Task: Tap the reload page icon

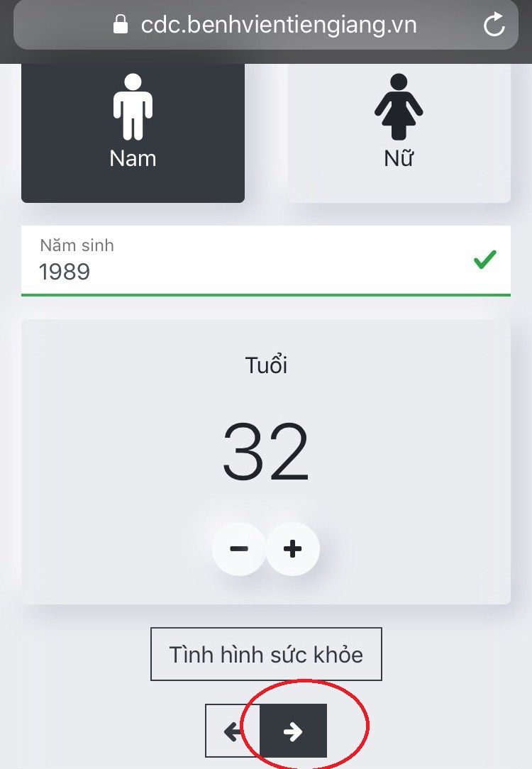Action: (494, 25)
